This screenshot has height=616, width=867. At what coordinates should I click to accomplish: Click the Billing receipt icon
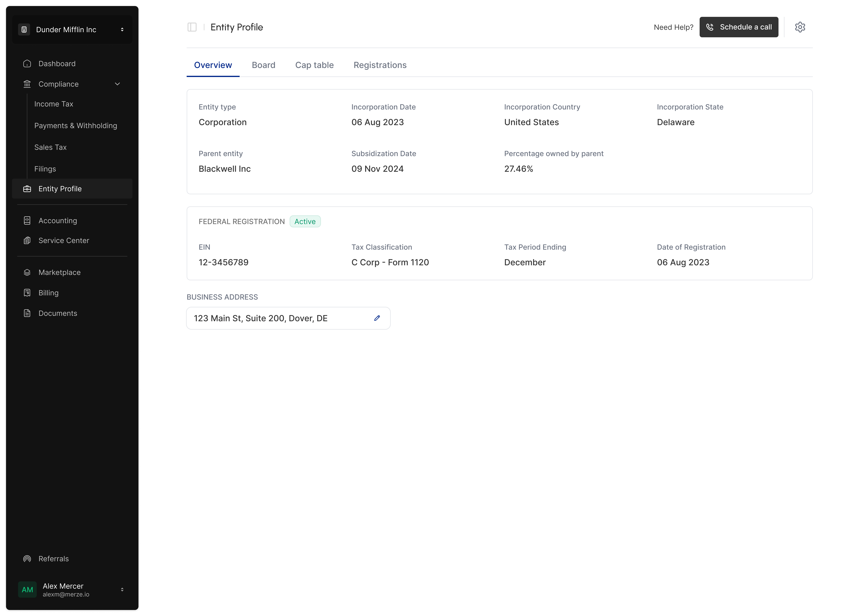[27, 293]
